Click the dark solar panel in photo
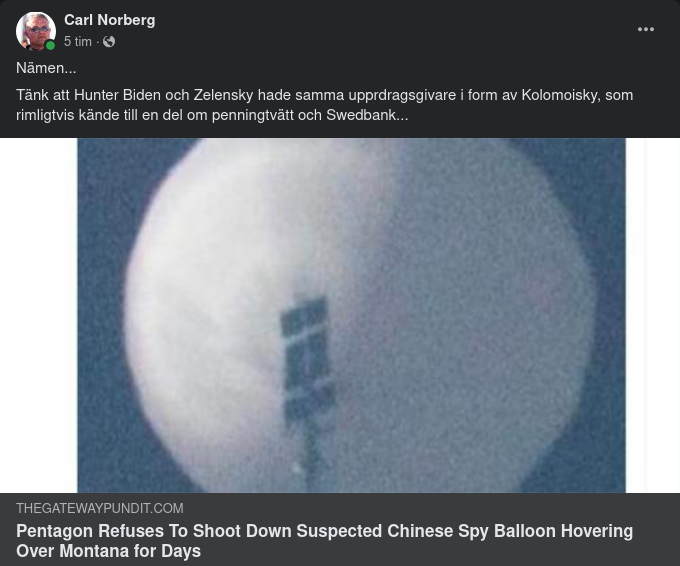This screenshot has height=566, width=680. pos(307,360)
